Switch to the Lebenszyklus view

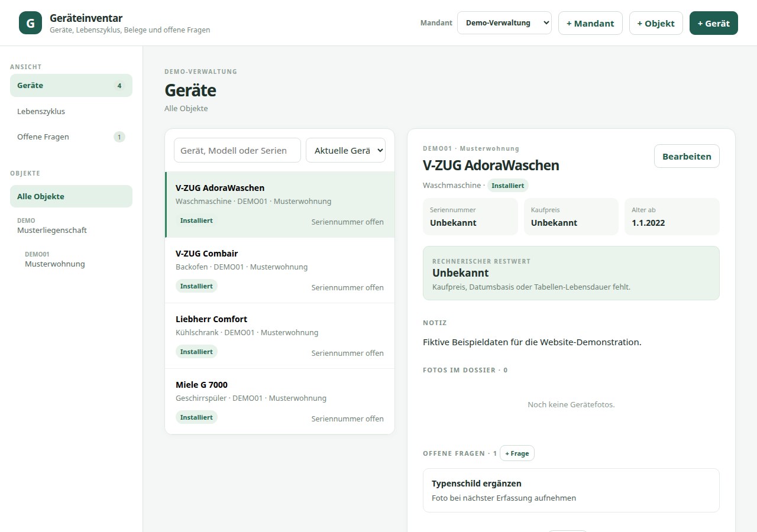coord(71,111)
